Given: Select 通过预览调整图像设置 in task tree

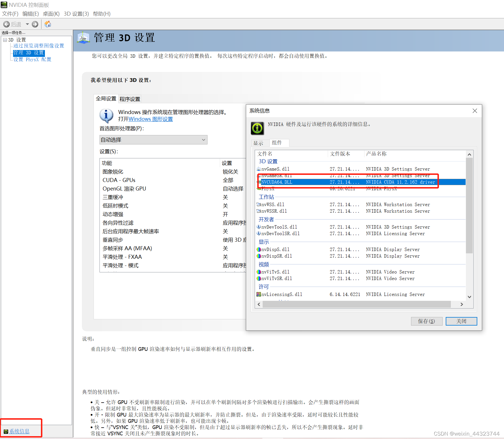Looking at the screenshot, I should coord(39,46).
